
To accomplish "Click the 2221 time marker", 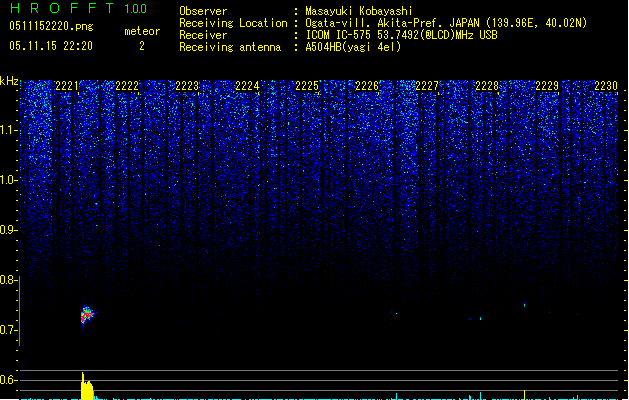I will point(67,86).
